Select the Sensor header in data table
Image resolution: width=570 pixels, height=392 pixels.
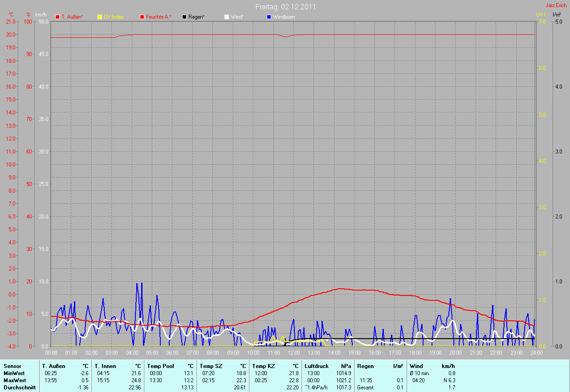(x=12, y=366)
